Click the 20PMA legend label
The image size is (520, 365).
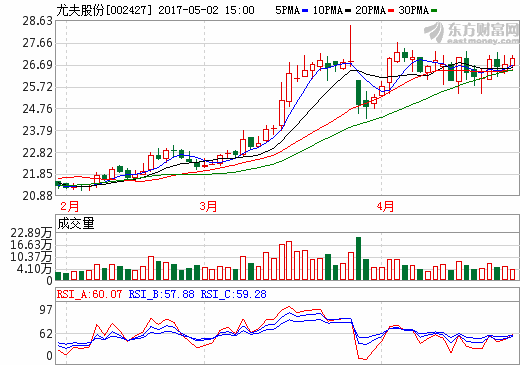click(371, 10)
